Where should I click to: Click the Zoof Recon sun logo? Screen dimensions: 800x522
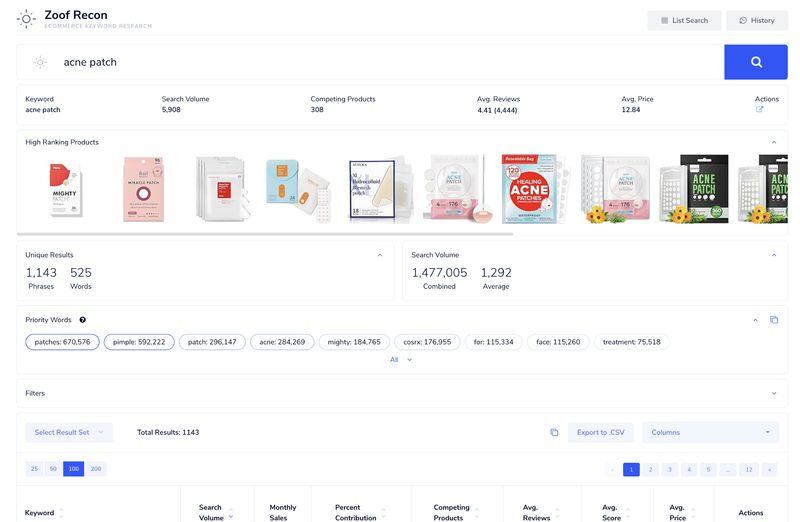point(26,19)
